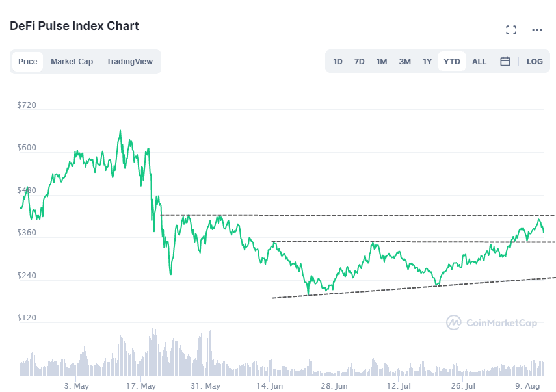Click the DeFi Pulse Index Chart title
556x392 pixels.
pos(73,26)
